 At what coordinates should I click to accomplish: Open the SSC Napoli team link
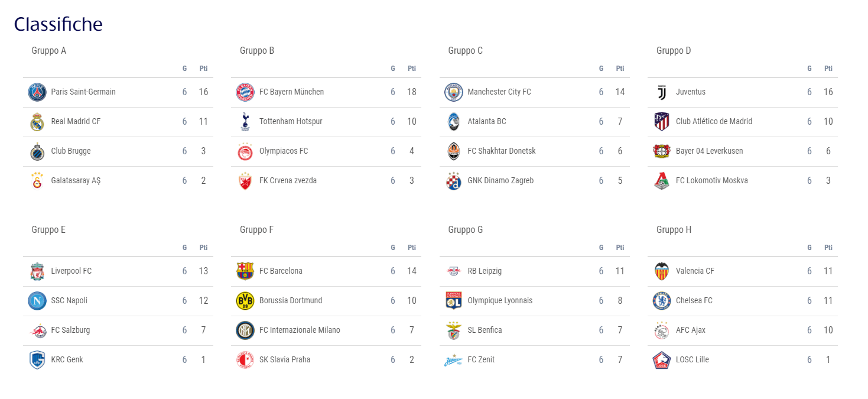pos(69,300)
